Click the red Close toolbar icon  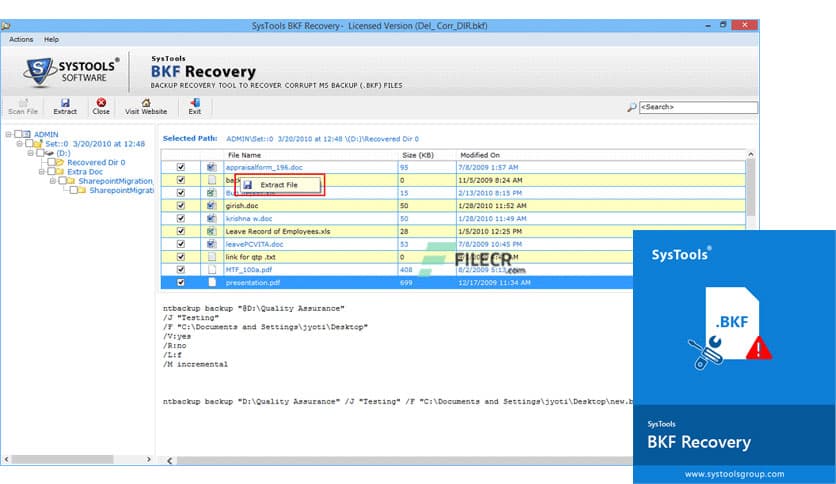click(101, 102)
